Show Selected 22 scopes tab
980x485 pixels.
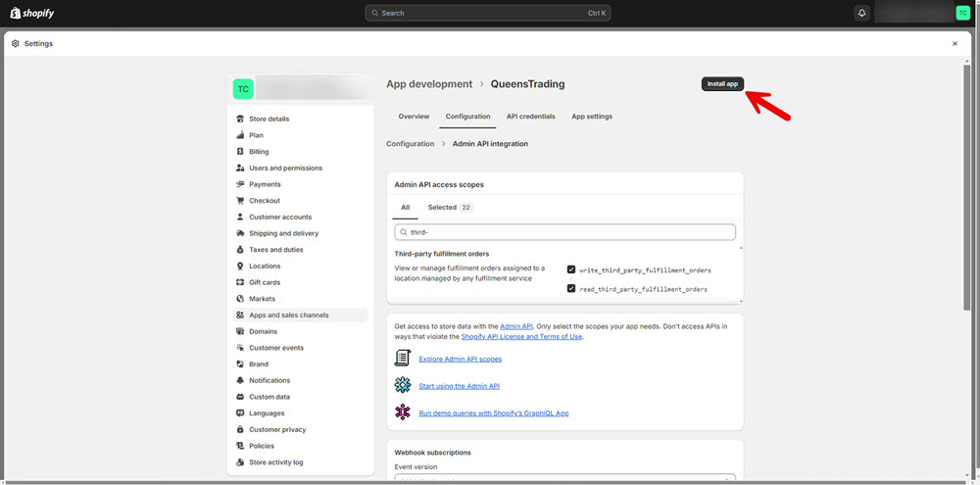tap(450, 208)
